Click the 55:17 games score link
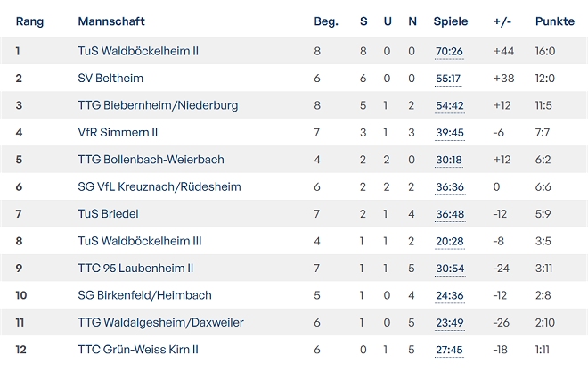Viewport: 588px width, 372px height. click(448, 79)
